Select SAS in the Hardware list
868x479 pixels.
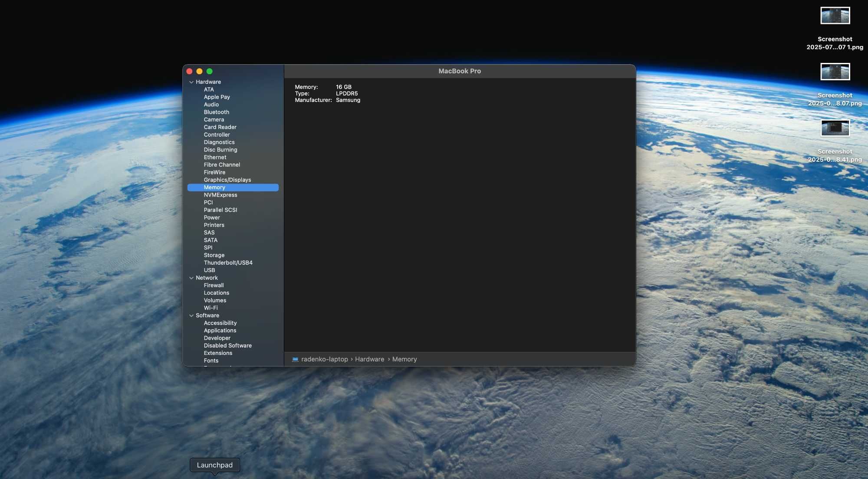point(209,233)
